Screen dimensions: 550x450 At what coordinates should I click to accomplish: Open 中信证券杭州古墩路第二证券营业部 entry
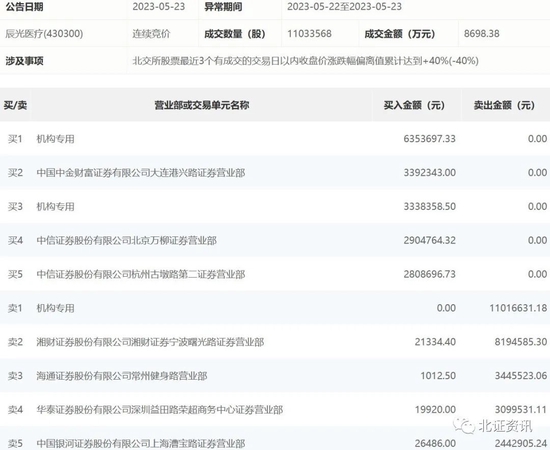[x=141, y=274]
